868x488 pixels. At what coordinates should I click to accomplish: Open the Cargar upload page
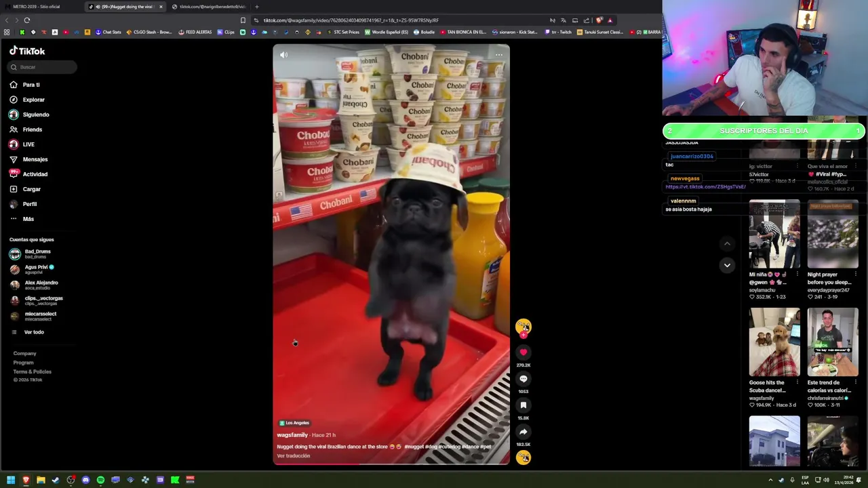click(x=25, y=189)
